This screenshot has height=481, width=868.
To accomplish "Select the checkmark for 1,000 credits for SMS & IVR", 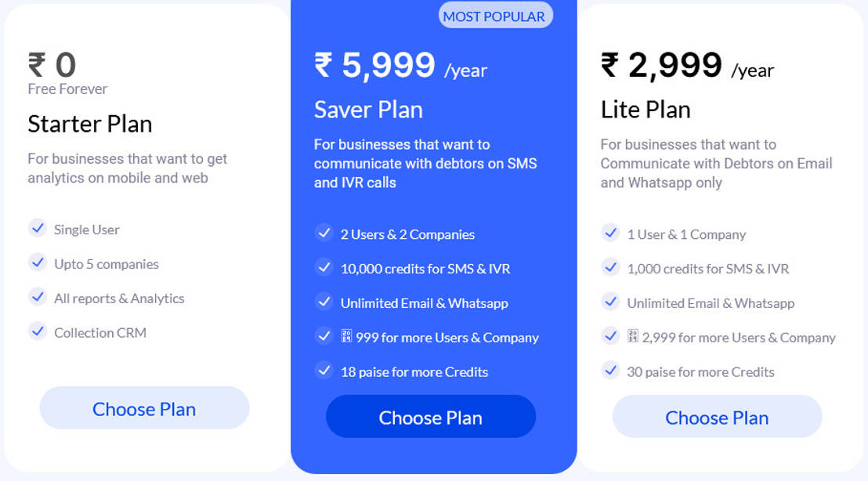I will [x=610, y=267].
